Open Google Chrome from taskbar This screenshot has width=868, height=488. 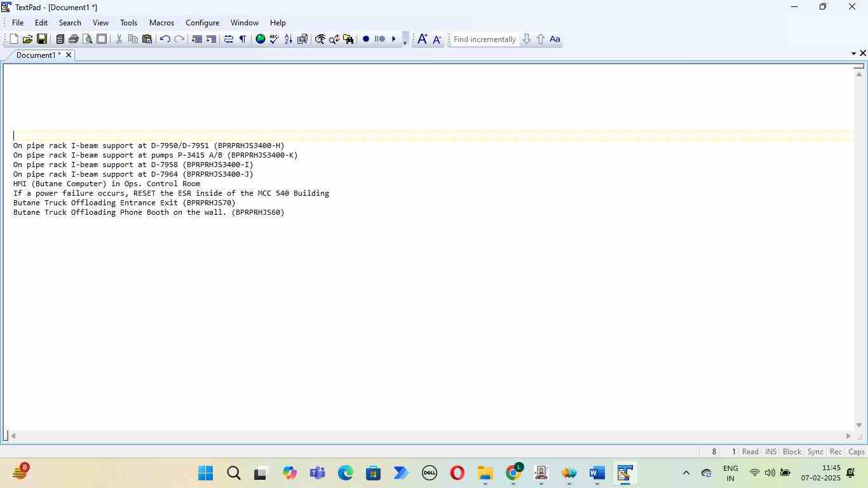[x=513, y=473]
